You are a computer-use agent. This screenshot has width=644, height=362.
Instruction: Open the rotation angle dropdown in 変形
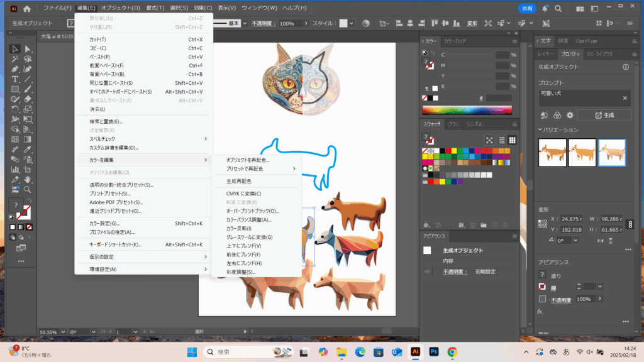(x=574, y=241)
